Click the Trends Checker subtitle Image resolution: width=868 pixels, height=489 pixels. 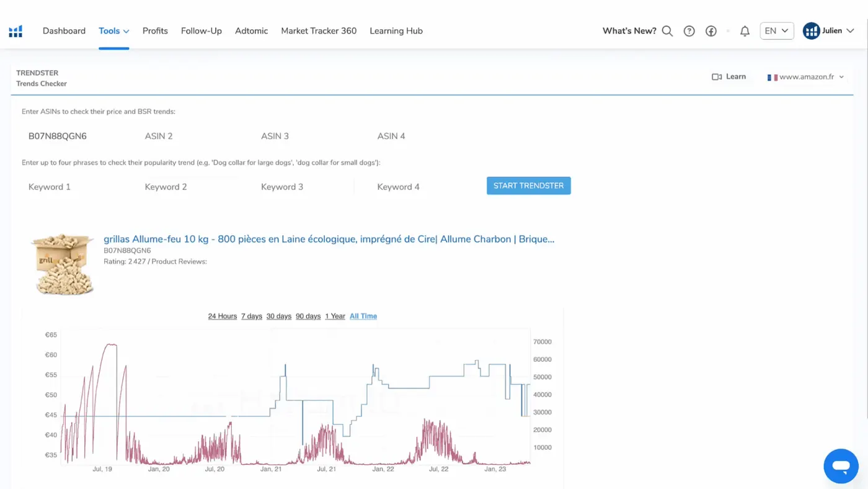click(42, 84)
